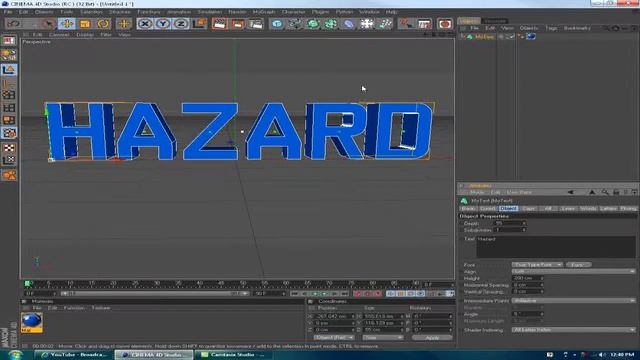Click the Cube primitive icon
This screenshot has width=640, height=360.
[x=277, y=24]
